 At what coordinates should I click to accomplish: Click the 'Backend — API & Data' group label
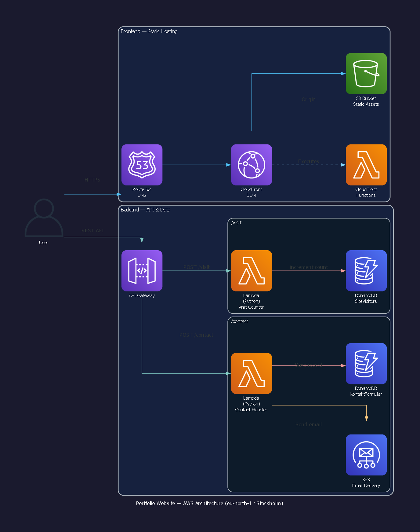click(x=145, y=210)
